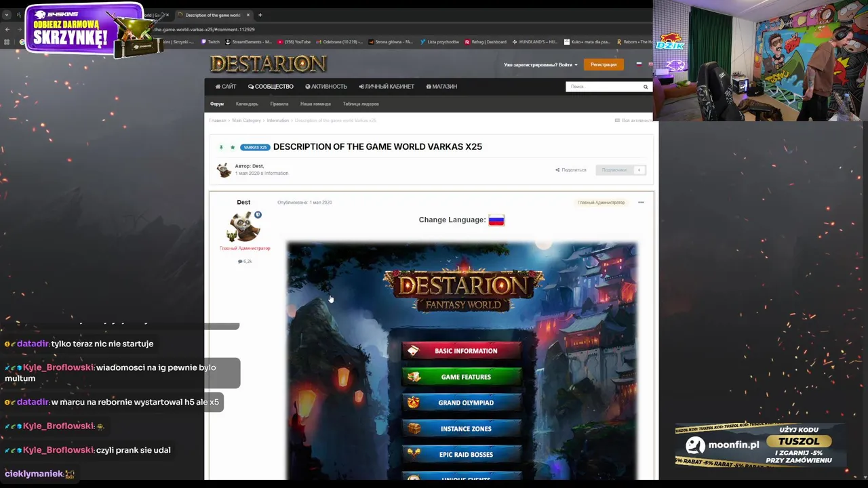Open the Refrag Dashboard bookmark
868x488 pixels.
tap(486, 42)
